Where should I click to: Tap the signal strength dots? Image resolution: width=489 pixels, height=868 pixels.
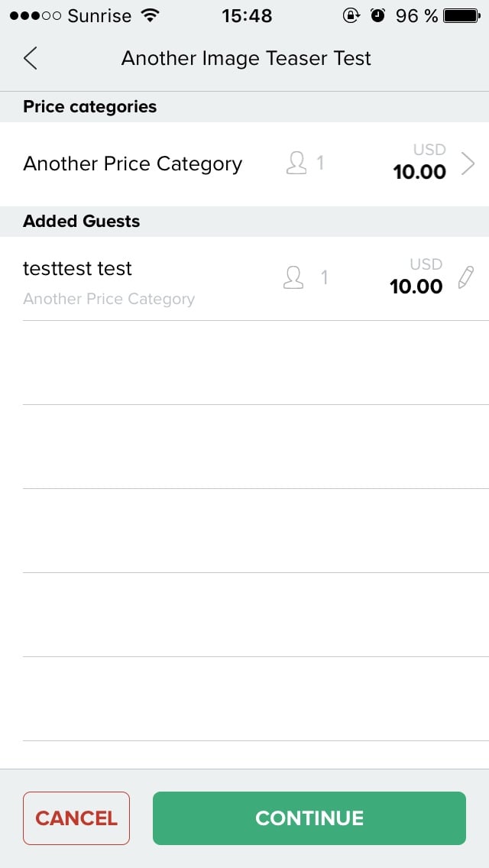[35, 16]
